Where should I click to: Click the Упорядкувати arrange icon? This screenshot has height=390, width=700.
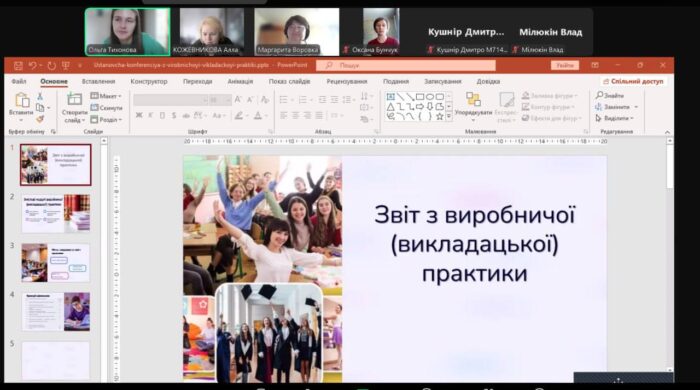pyautogui.click(x=473, y=100)
